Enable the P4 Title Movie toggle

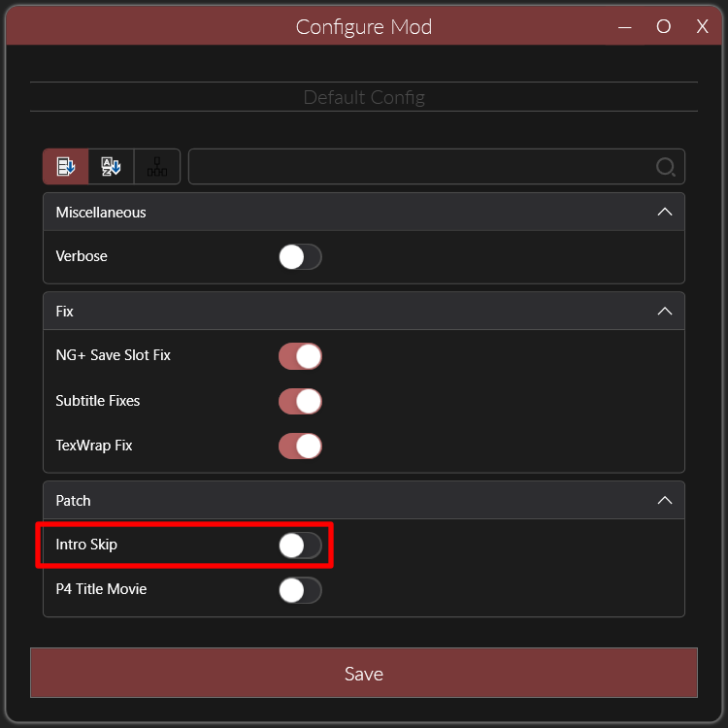pyautogui.click(x=300, y=590)
